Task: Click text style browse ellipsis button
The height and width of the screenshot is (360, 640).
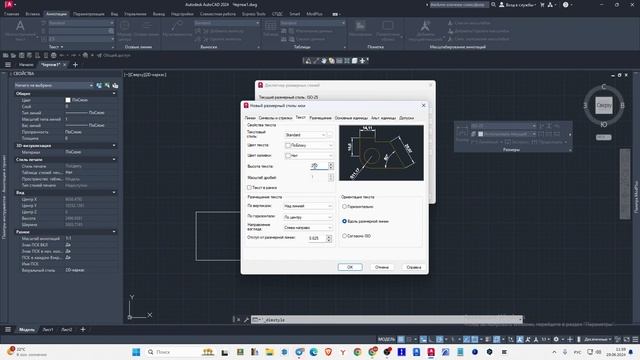Action: tap(330, 135)
